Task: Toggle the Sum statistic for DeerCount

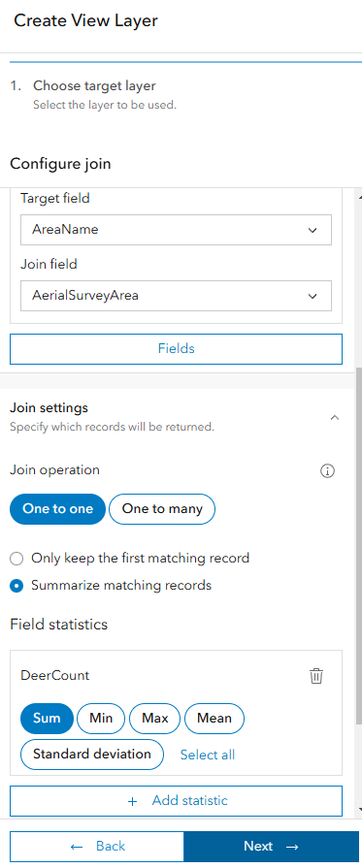Action: coord(48,719)
